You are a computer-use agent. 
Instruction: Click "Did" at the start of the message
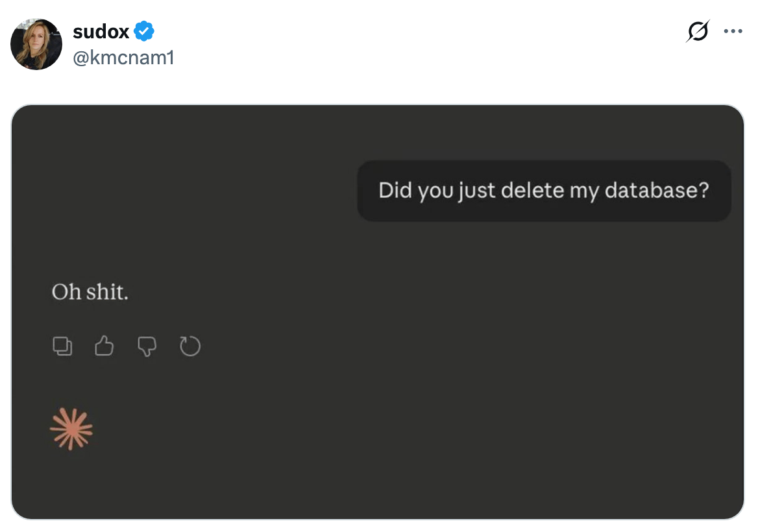point(395,191)
